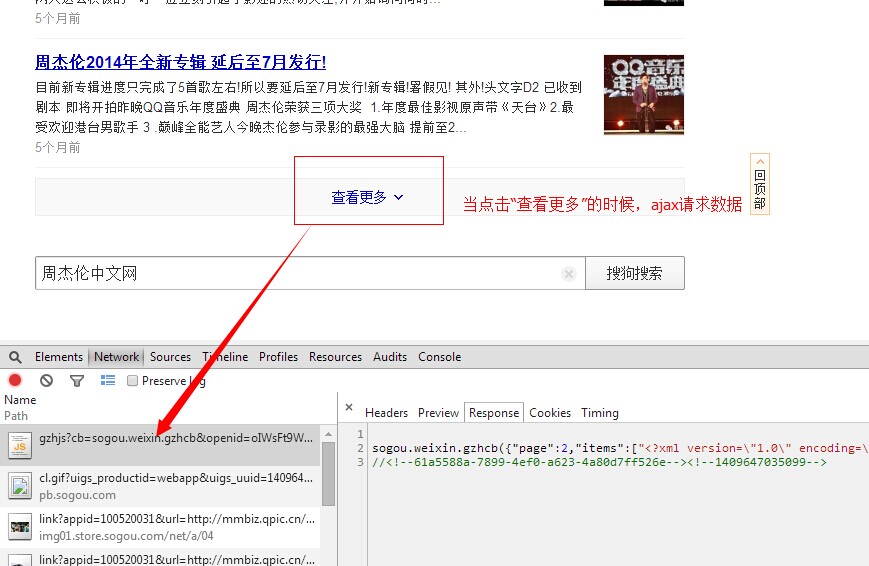The height and width of the screenshot is (566, 869).
Task: Open the Timing tab
Action: [x=600, y=413]
